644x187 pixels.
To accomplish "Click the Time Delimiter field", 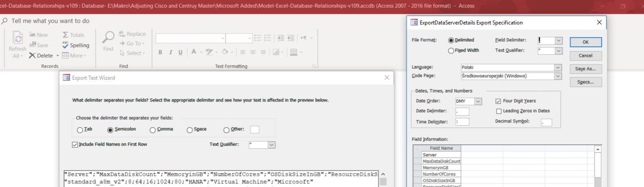I will pos(462,122).
